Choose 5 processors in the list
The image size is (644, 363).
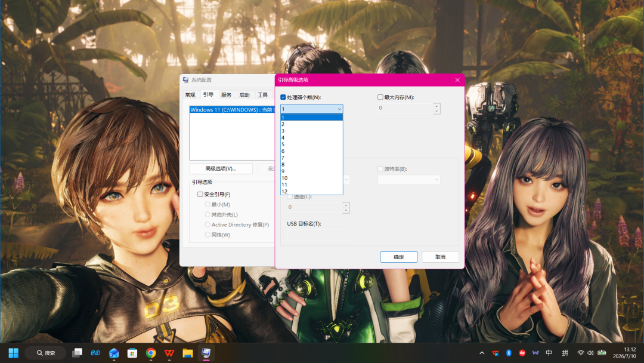312,144
